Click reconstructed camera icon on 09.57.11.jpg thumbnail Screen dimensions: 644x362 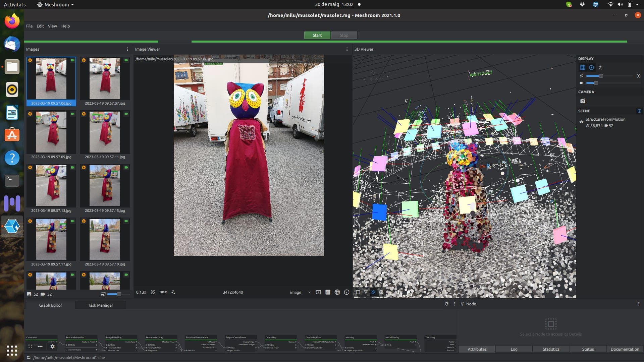(x=126, y=114)
